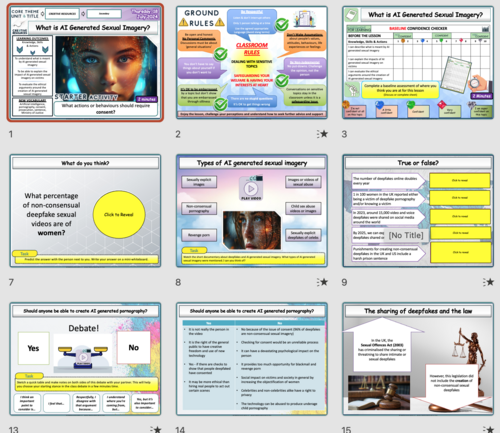Click the play video icon on slide 8
The width and height of the screenshot is (500, 433).
click(251, 189)
